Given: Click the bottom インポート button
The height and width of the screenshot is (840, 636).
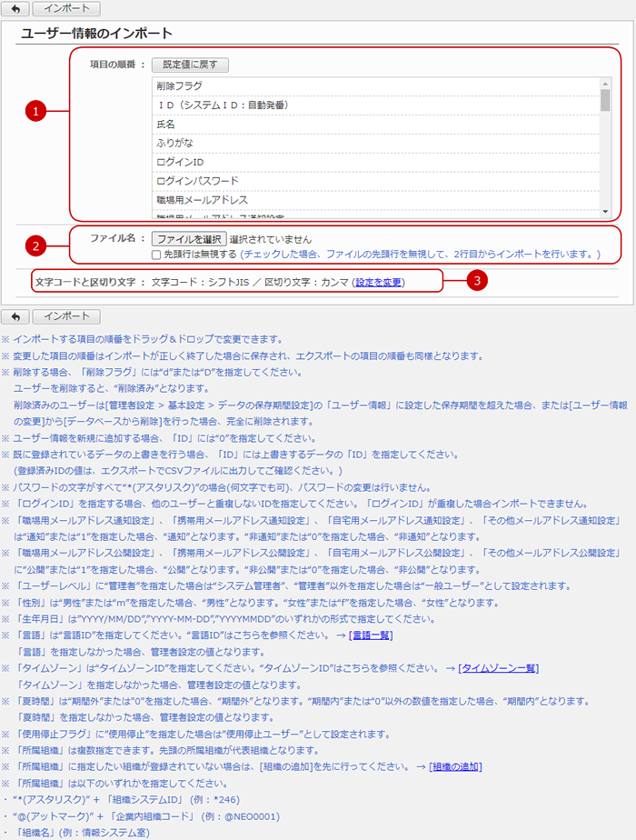Looking at the screenshot, I should [66, 316].
